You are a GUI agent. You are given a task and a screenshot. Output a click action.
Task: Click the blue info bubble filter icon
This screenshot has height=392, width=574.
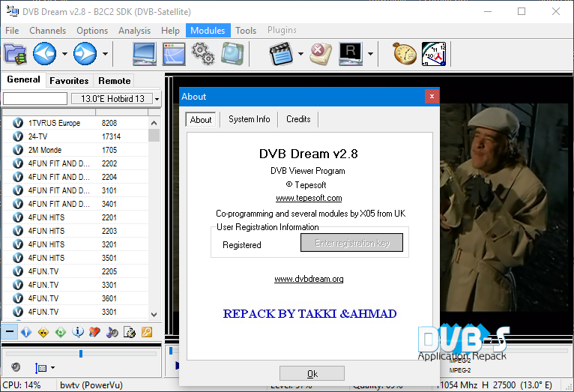coord(78,332)
